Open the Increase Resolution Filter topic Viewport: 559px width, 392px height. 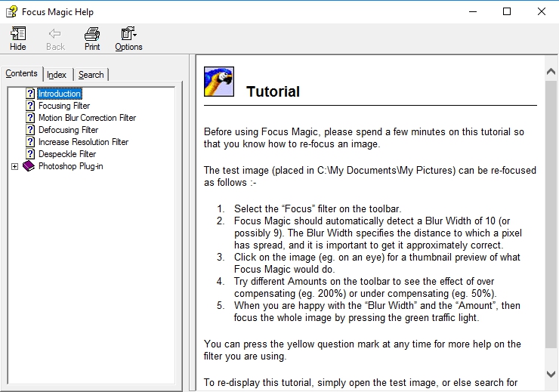pyautogui.click(x=83, y=142)
